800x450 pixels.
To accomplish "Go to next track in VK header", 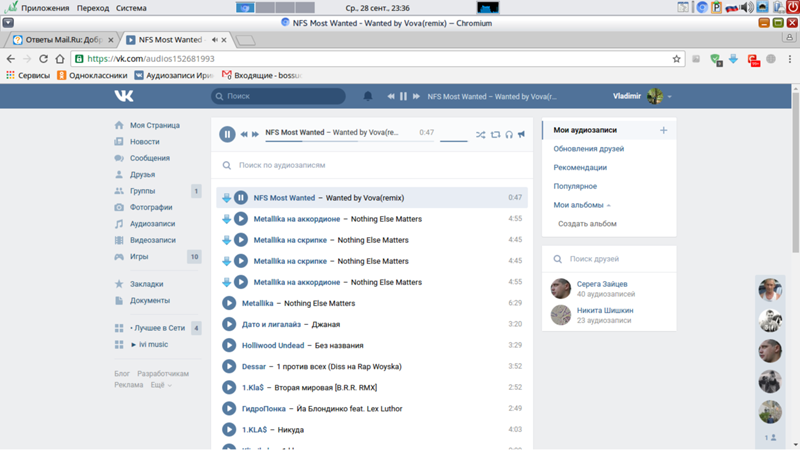I will pos(416,96).
